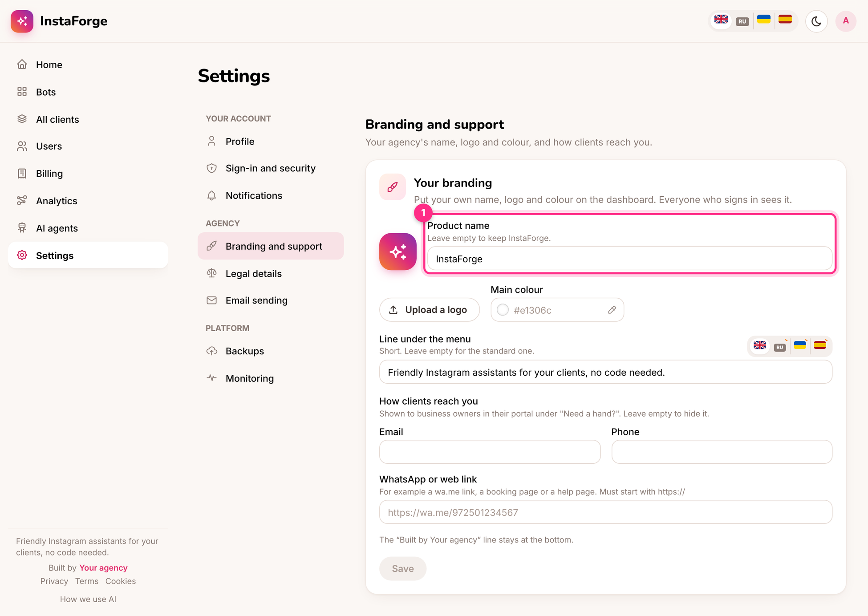Click the colour picker eyedropper icon
The height and width of the screenshot is (616, 868).
pyautogui.click(x=612, y=310)
